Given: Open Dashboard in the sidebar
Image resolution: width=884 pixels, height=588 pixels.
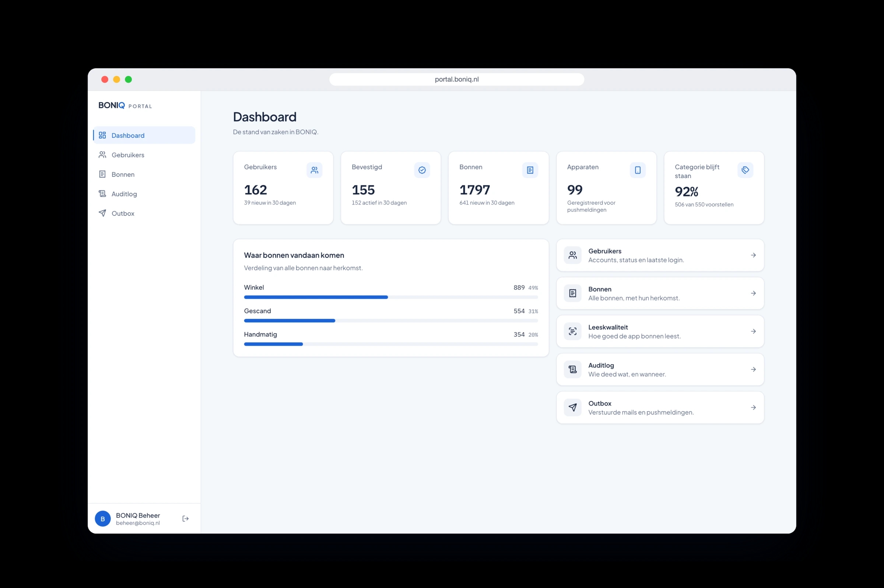Looking at the screenshot, I should (x=144, y=135).
